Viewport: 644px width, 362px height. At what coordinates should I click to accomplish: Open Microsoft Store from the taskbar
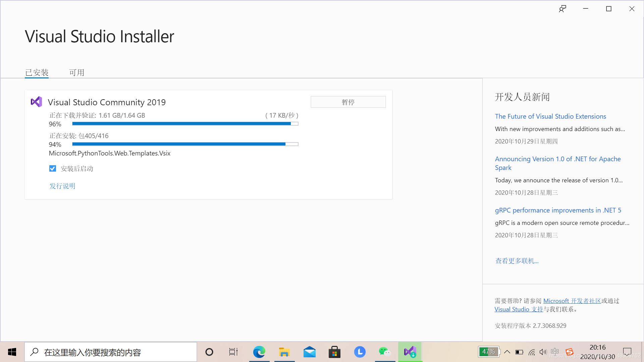click(334, 352)
